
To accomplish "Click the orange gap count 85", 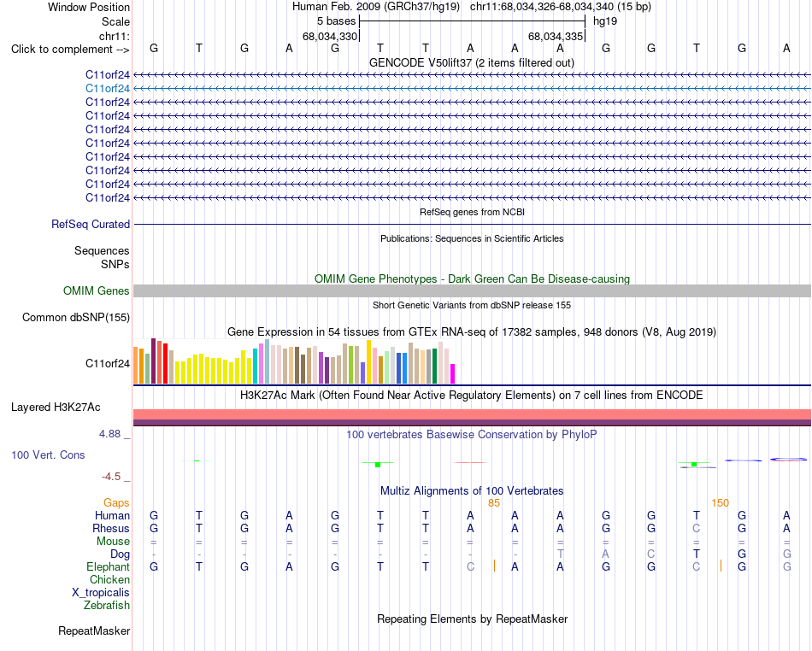I will (x=493, y=503).
